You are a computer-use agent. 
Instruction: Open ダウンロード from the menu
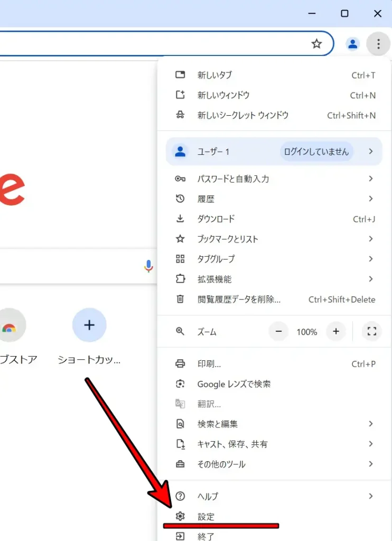pos(274,219)
